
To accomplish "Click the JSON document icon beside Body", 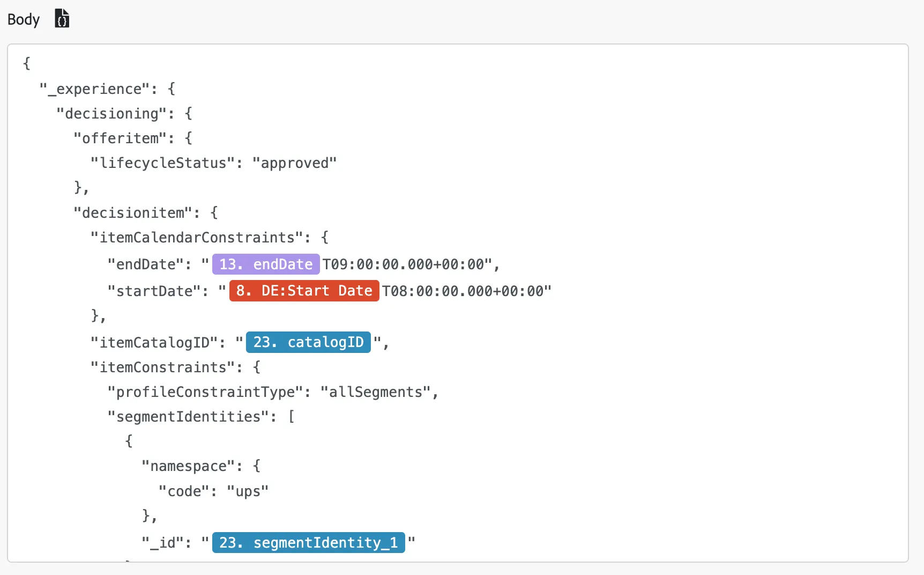I will pyautogui.click(x=62, y=18).
